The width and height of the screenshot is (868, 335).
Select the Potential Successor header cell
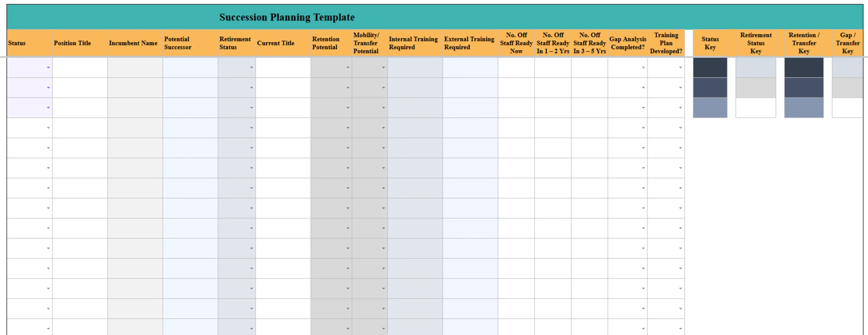point(190,43)
